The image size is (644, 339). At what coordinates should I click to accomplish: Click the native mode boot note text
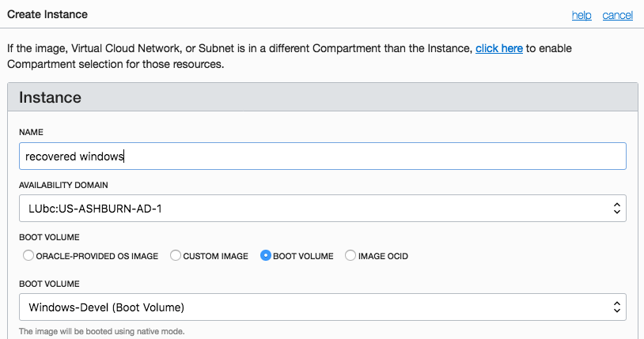tap(101, 331)
